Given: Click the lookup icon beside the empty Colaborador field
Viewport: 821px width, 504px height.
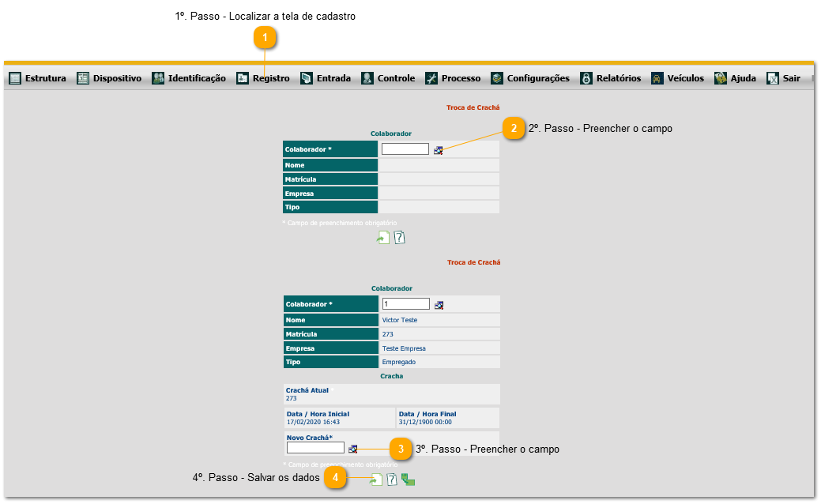Looking at the screenshot, I should 438,150.
